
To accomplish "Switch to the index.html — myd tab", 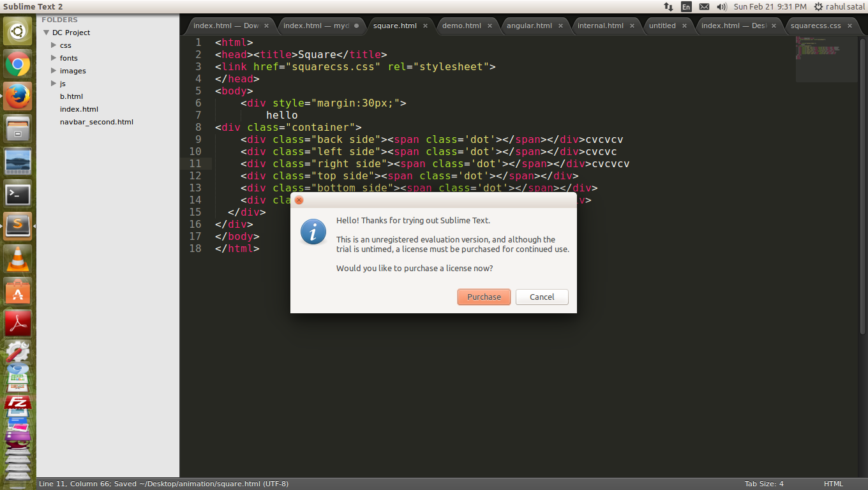I will point(316,26).
